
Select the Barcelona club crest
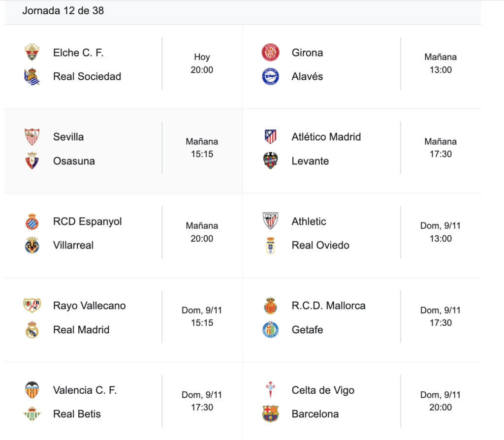pos(270,414)
